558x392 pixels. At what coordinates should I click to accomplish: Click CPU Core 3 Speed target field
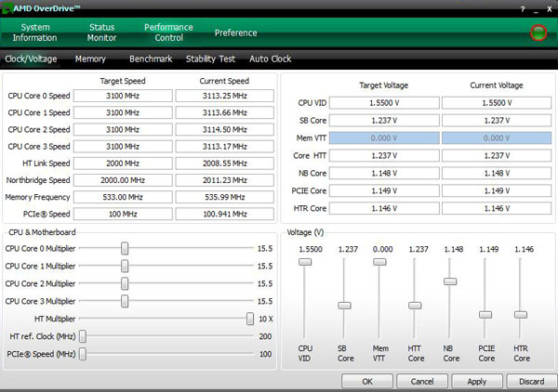(123, 147)
